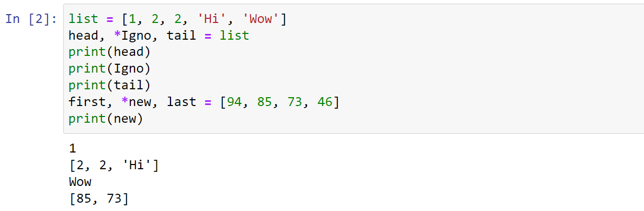Click the number 85 in the code

[x=264, y=102]
